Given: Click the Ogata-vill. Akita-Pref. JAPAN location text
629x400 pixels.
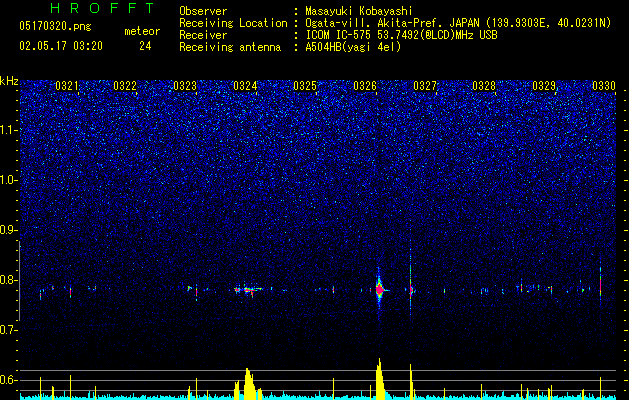Looking at the screenshot, I should click(458, 23).
